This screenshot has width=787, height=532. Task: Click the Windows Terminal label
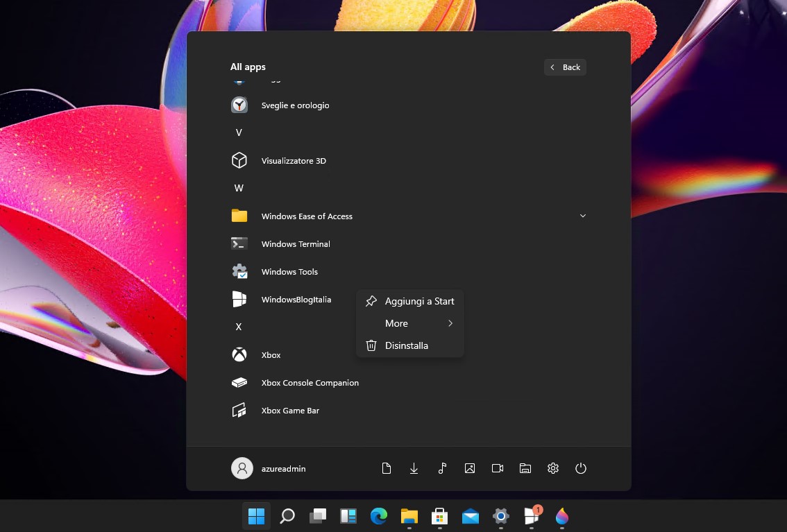296,244
